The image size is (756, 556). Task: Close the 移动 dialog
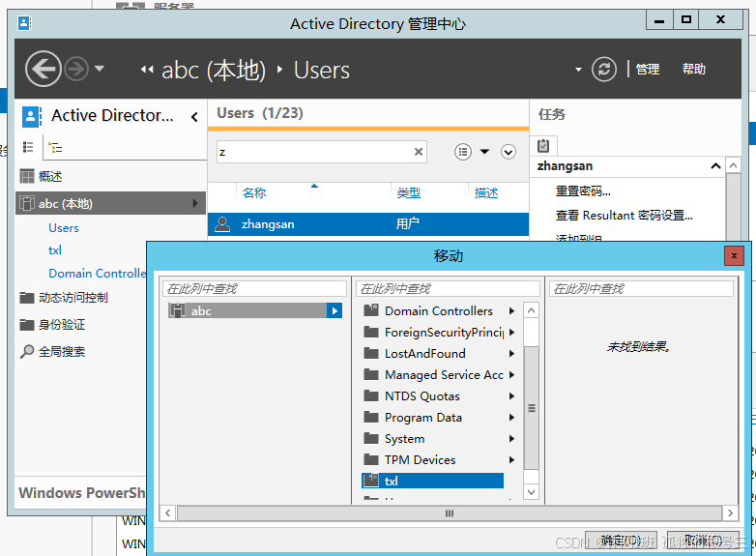[x=734, y=255]
